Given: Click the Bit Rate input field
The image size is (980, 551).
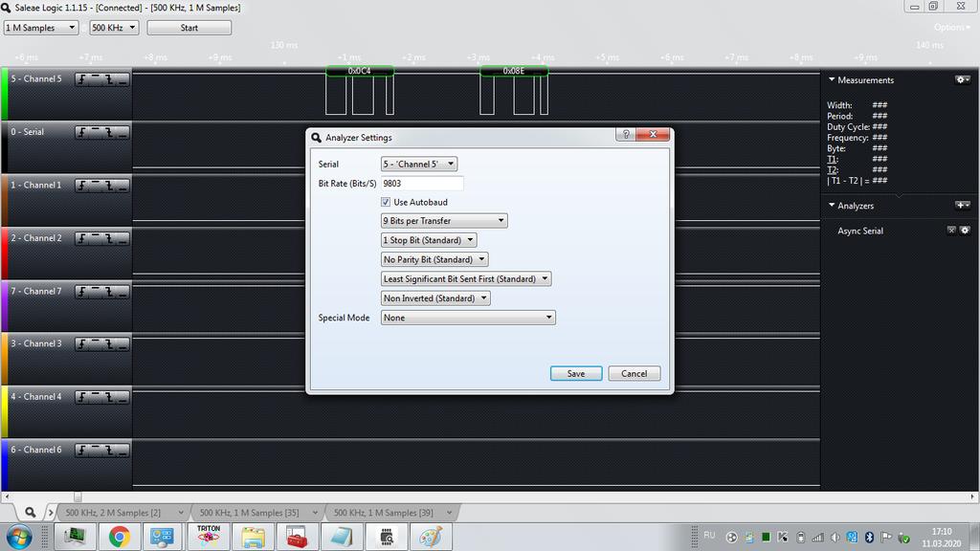Looking at the screenshot, I should [x=422, y=184].
